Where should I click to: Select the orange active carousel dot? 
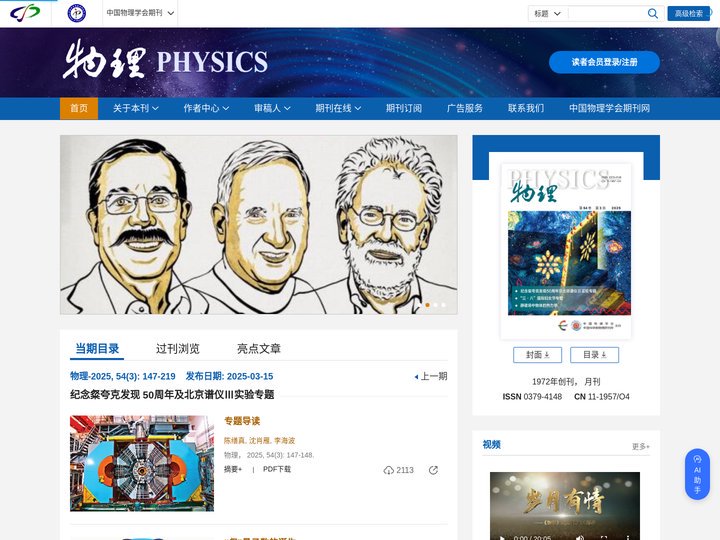(428, 305)
